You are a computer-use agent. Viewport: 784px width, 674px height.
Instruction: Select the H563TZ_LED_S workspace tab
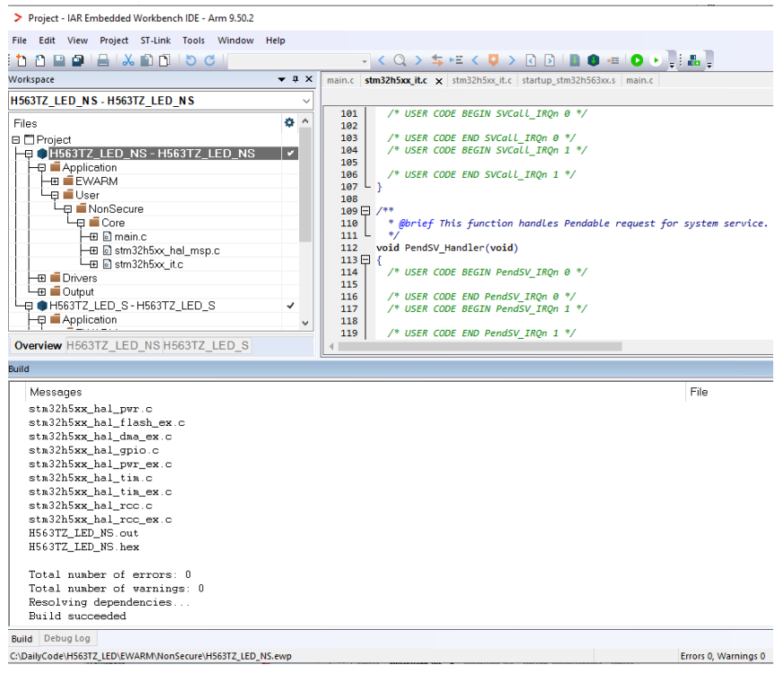(206, 346)
